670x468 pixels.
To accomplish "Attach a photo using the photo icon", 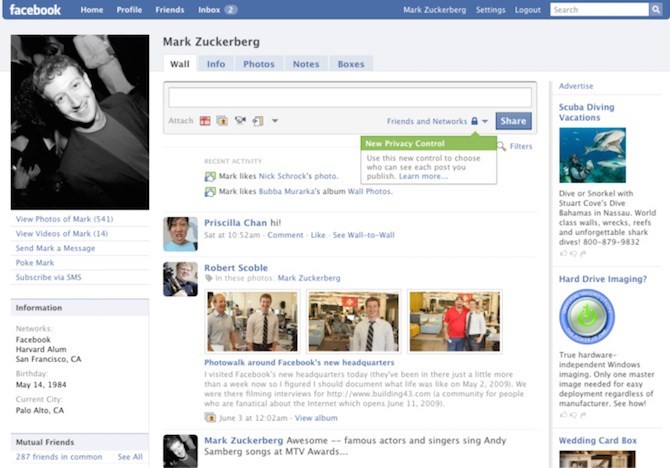I will pyautogui.click(x=222, y=121).
